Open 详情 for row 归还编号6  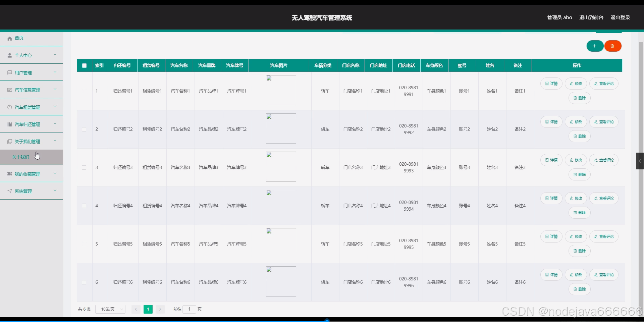point(551,275)
